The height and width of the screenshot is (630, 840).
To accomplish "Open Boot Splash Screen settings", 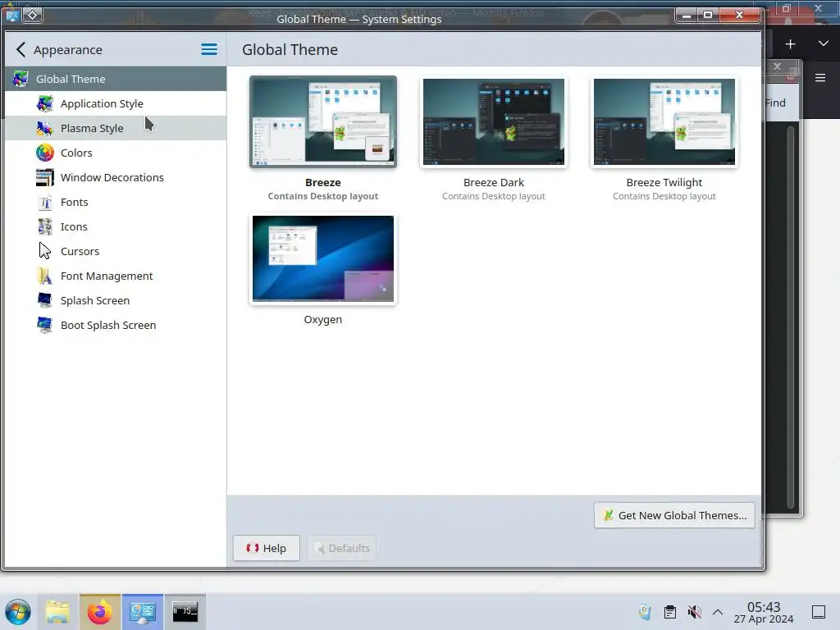I will pos(116,325).
